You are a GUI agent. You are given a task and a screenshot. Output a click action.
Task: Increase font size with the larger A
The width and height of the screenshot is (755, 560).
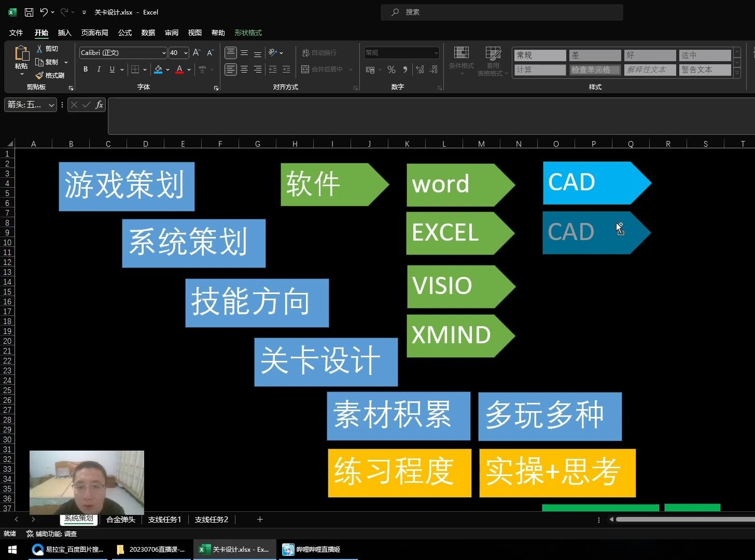point(197,53)
